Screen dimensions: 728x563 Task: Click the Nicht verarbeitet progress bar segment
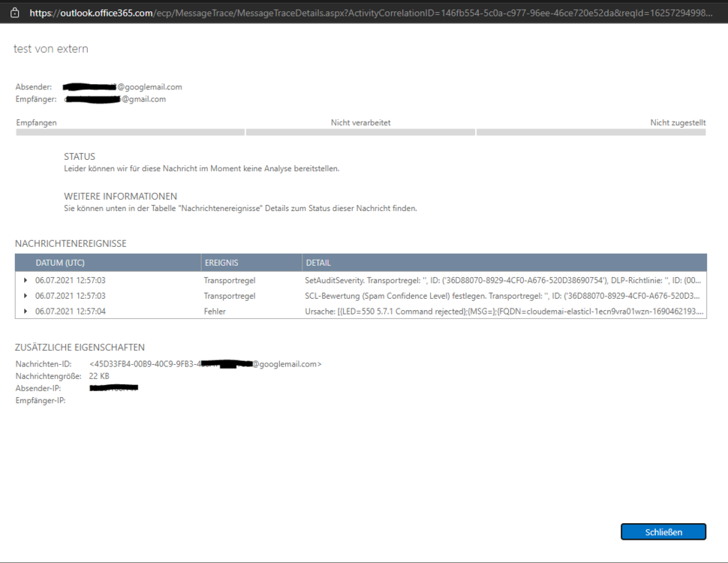click(360, 132)
